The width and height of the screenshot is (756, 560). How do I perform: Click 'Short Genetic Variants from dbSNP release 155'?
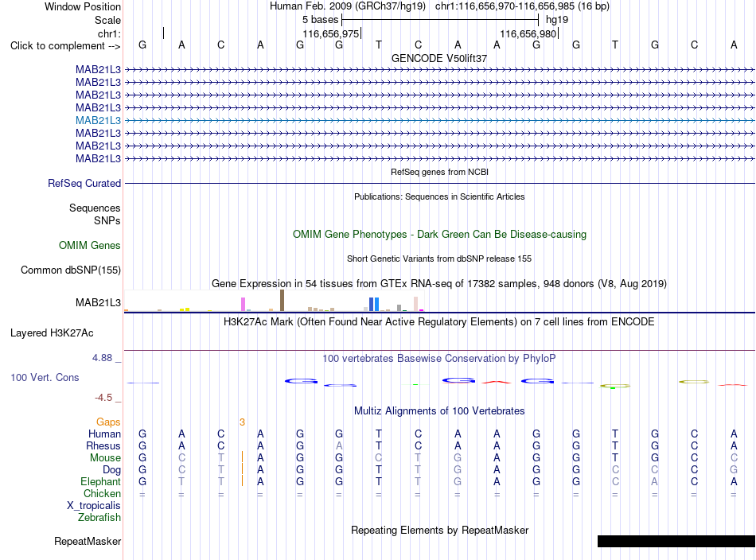439,259
